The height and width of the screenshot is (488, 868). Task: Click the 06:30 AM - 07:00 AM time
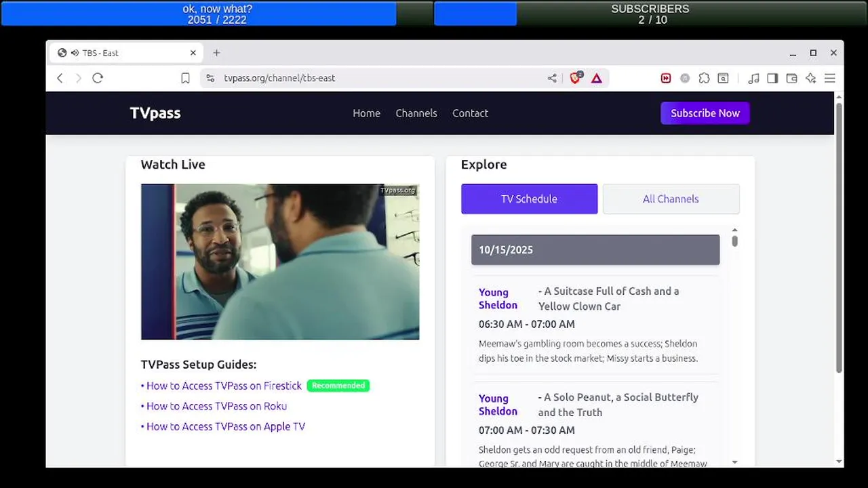tap(527, 324)
